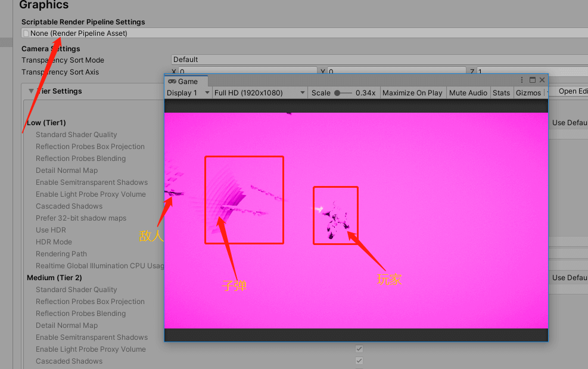Click the gamepad icon on the Game tab
The width and height of the screenshot is (588, 369).
(173, 82)
